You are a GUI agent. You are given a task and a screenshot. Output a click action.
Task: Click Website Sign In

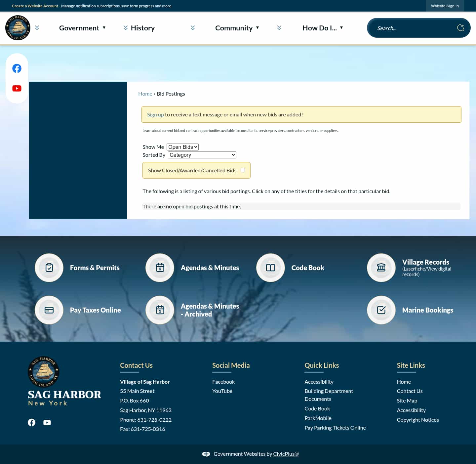(x=445, y=6)
